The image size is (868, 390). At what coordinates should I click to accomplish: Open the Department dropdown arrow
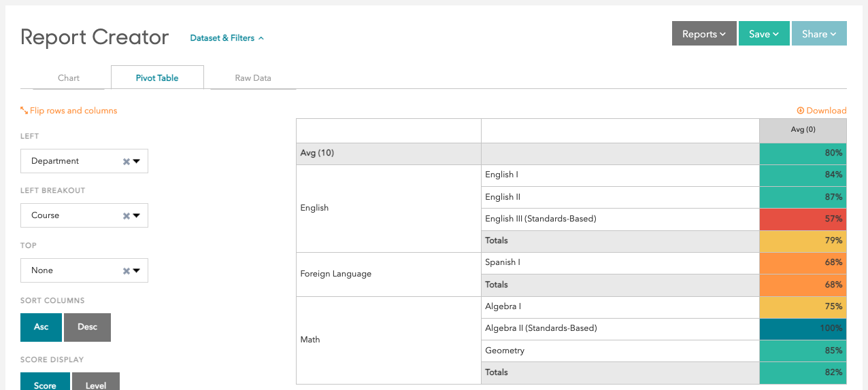point(137,162)
